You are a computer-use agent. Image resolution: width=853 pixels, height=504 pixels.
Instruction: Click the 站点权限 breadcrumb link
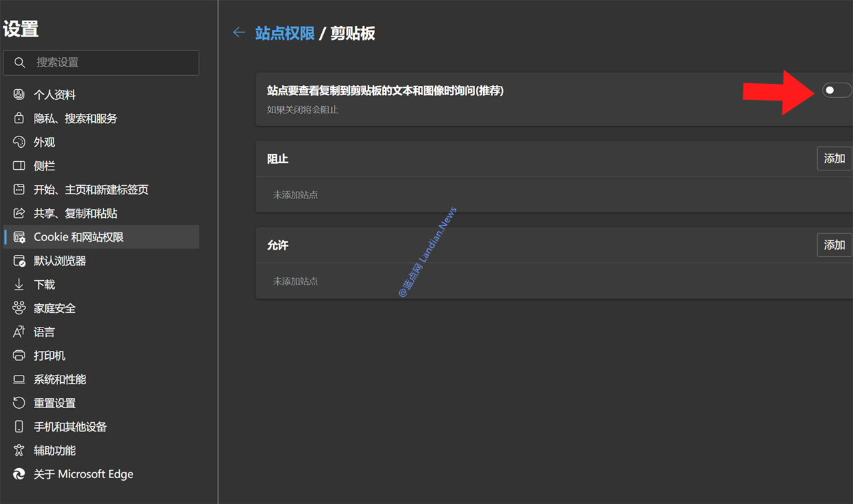point(285,33)
